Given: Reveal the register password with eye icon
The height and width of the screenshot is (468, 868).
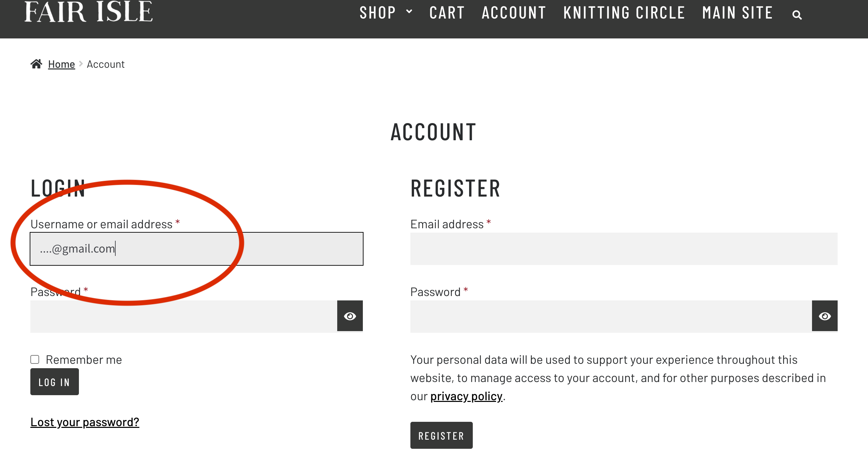Looking at the screenshot, I should (824, 316).
